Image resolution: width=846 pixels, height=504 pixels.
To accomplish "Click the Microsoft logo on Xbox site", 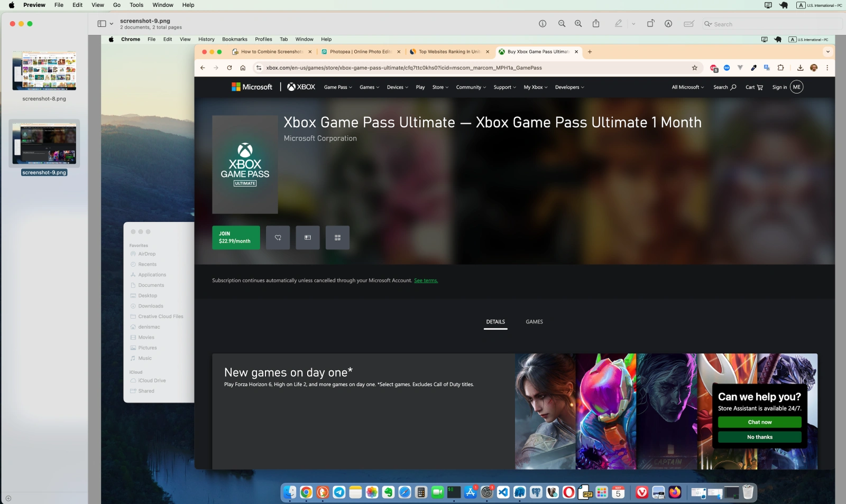I will [x=252, y=87].
